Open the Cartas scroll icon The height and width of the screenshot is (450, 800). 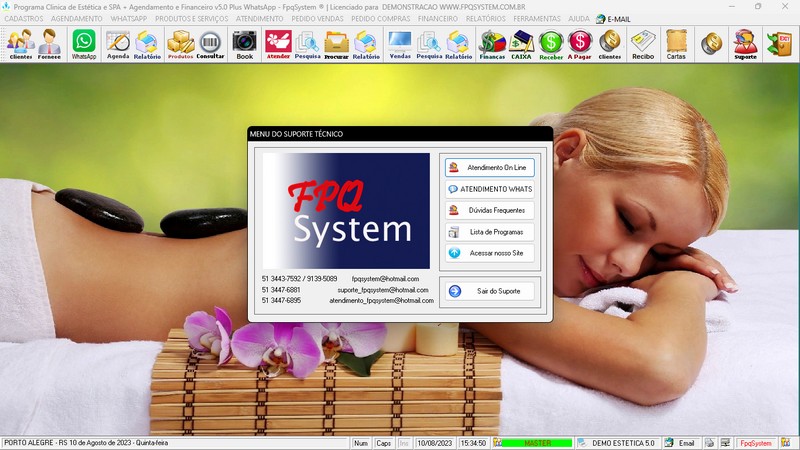pos(676,44)
